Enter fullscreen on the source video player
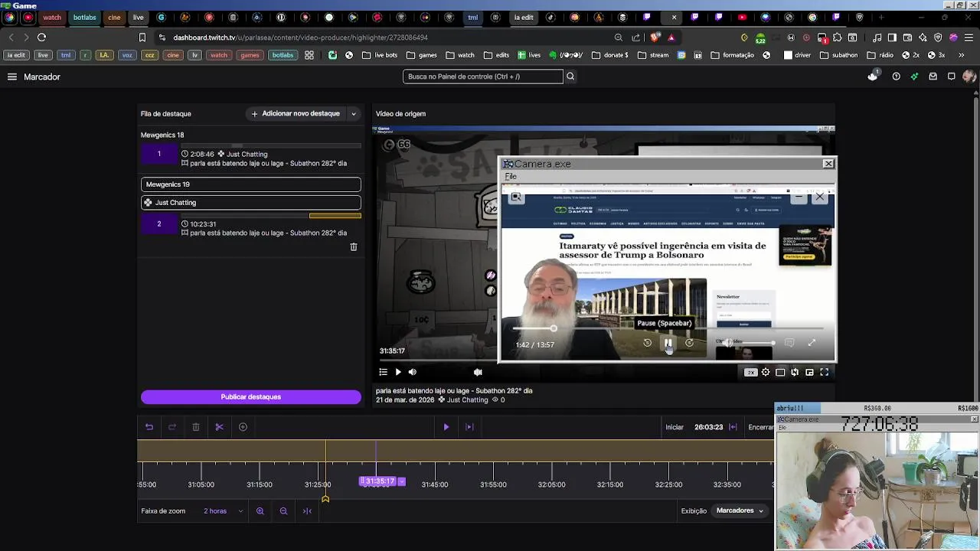Screen dimensions: 980x551 (x=825, y=372)
